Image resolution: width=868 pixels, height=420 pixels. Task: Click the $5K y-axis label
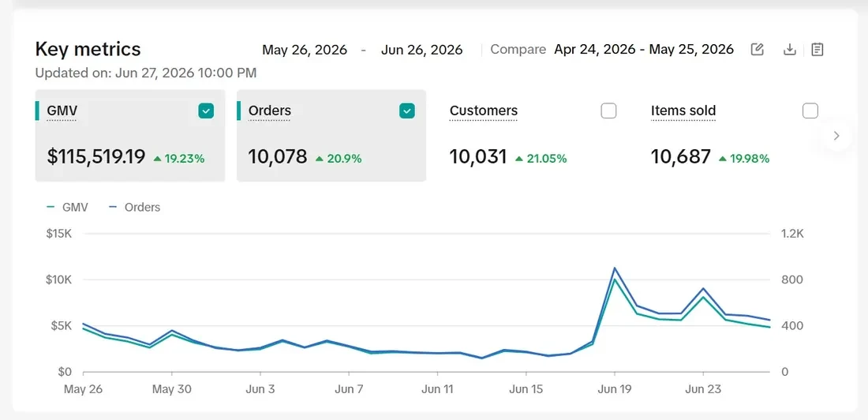coord(60,326)
